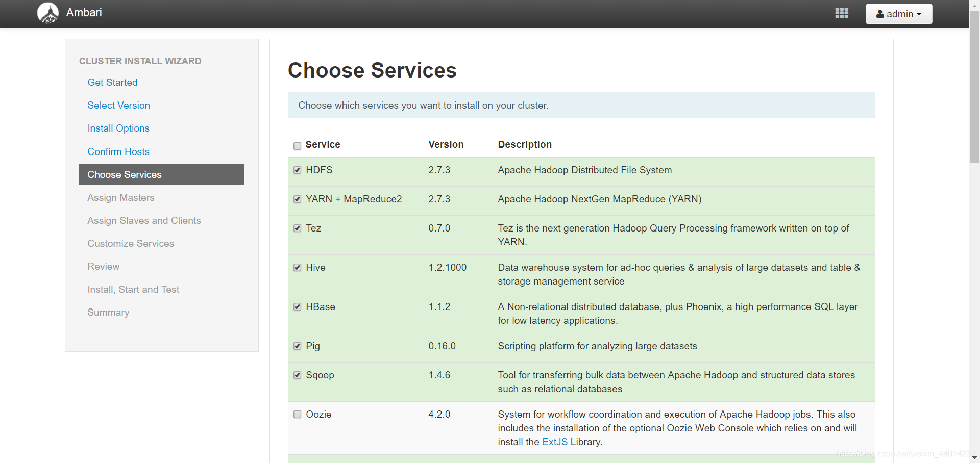
Task: Click the Choose Services page heading
Action: (x=372, y=70)
